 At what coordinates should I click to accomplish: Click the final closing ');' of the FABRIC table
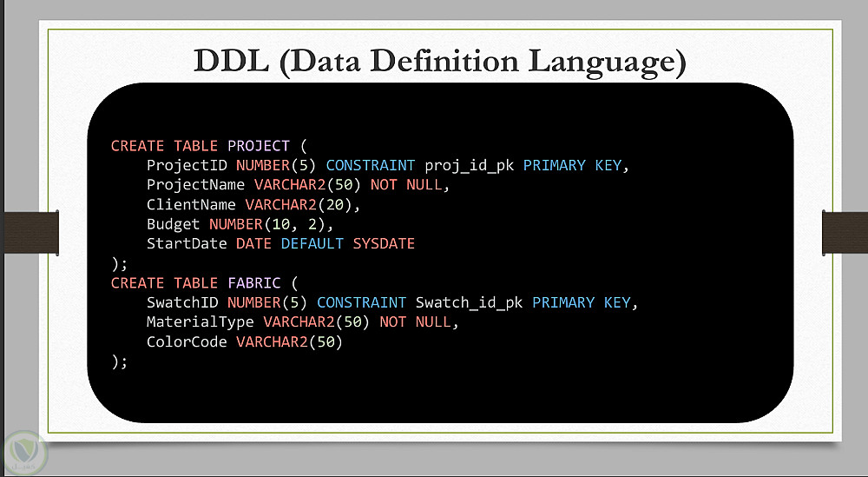pos(119,361)
